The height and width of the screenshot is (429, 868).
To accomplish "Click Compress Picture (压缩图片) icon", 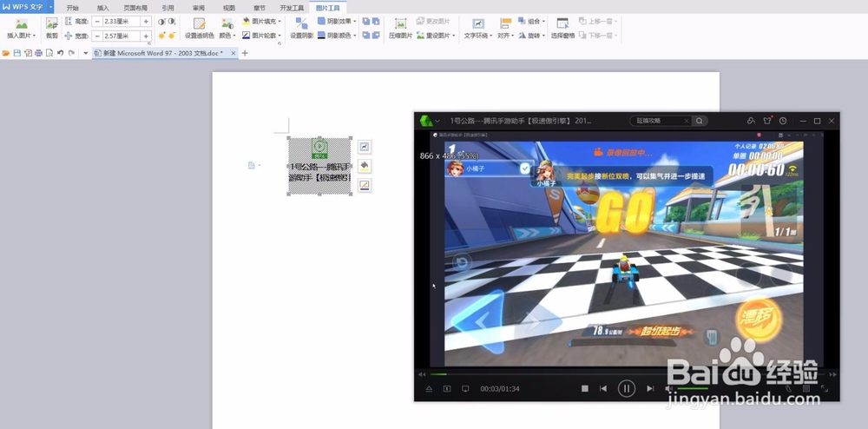I will point(400,23).
